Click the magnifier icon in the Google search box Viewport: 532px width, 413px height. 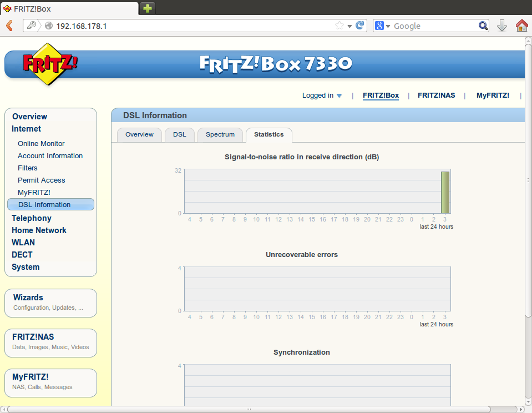tap(483, 26)
